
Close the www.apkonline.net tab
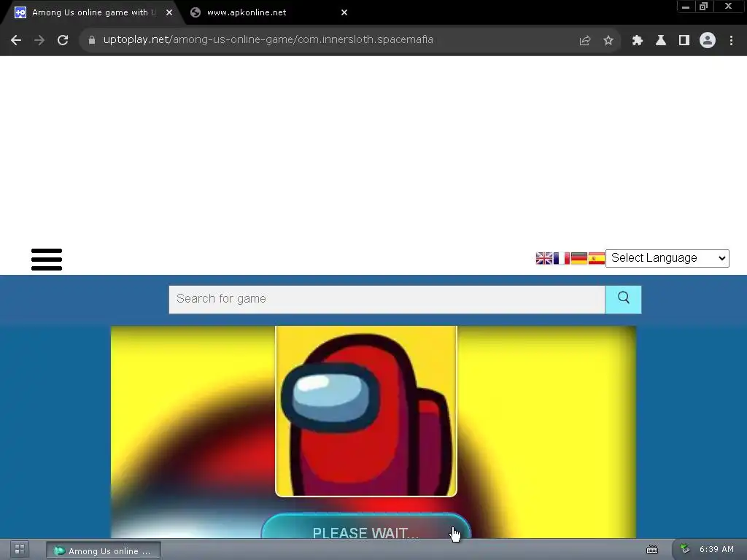click(x=344, y=13)
